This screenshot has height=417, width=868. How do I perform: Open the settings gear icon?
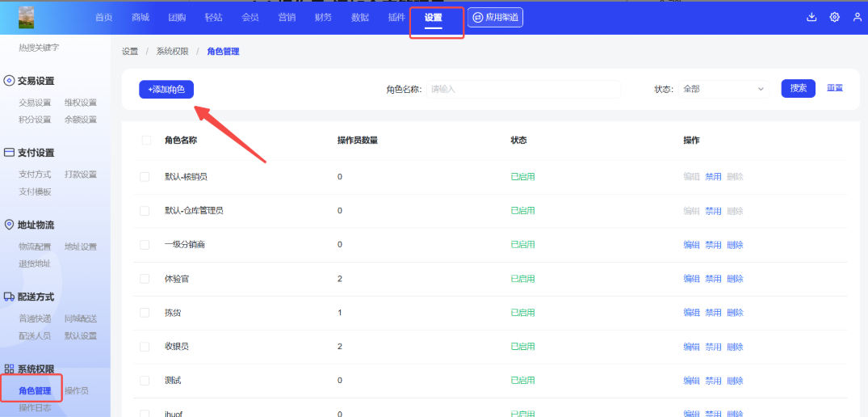coord(834,17)
